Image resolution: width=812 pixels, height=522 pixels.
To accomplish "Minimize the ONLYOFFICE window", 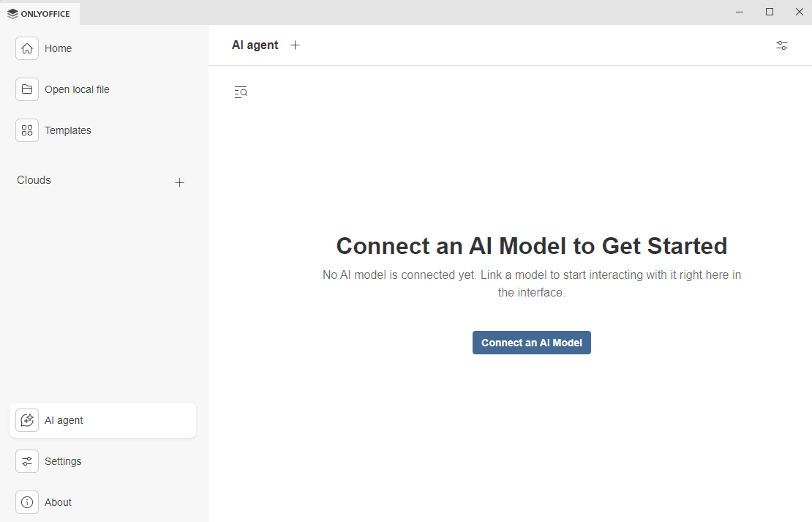I will click(739, 12).
